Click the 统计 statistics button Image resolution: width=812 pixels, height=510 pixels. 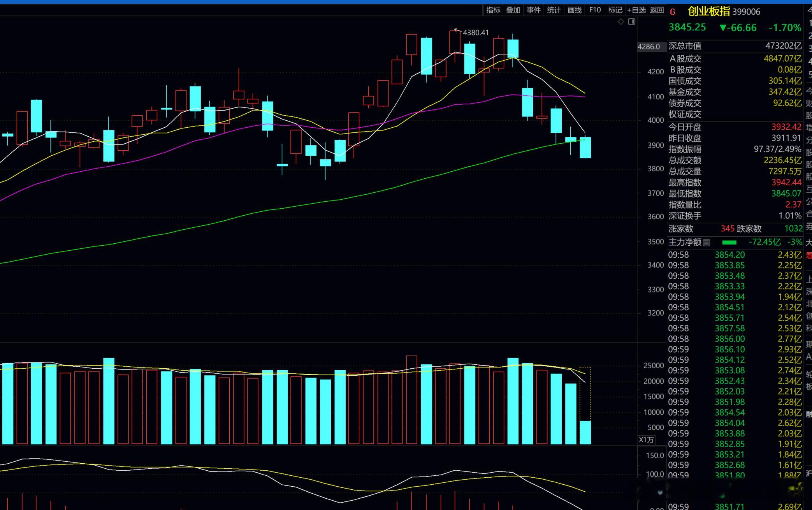point(554,10)
